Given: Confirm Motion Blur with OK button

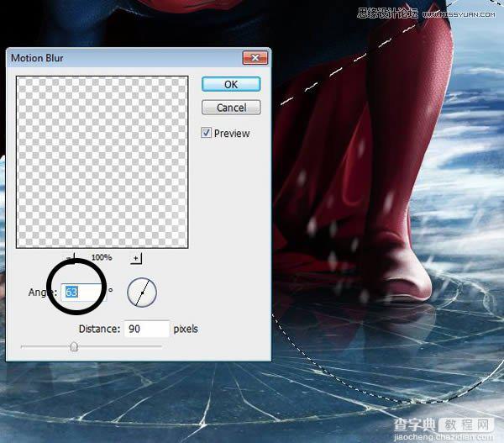Looking at the screenshot, I should [231, 84].
